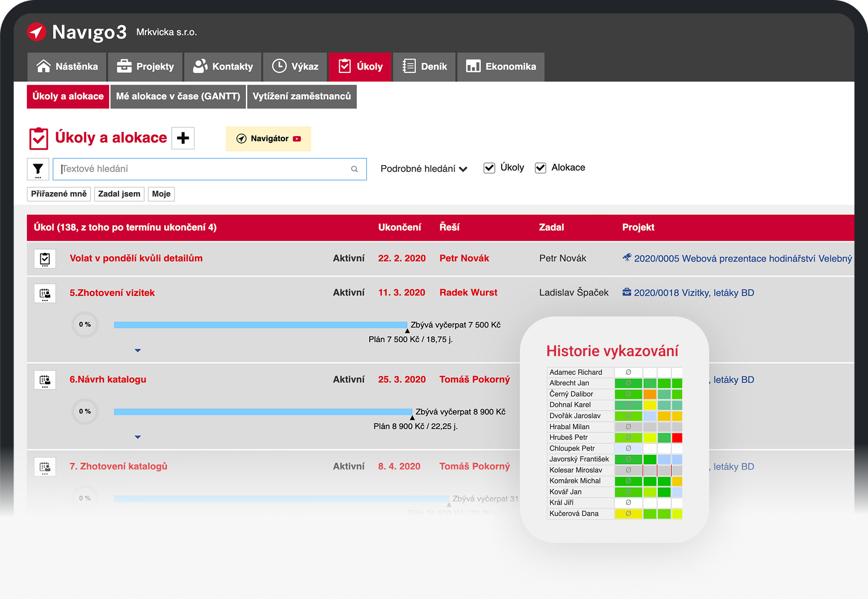Click the Navigo3 logo icon
Screen dimensions: 868x599
tap(36, 32)
